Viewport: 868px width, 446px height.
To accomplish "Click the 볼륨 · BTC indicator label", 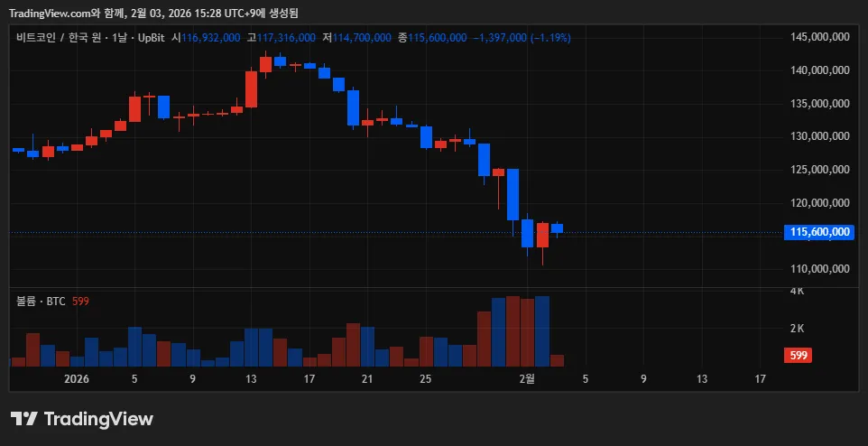I will click(x=41, y=302).
